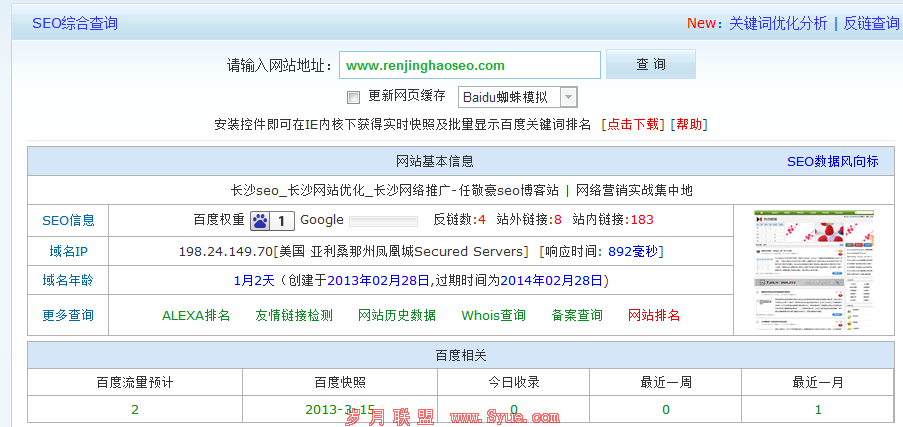This screenshot has height=427, width=903.
Task: Click the 更多查询 row label
Action: click(x=68, y=315)
